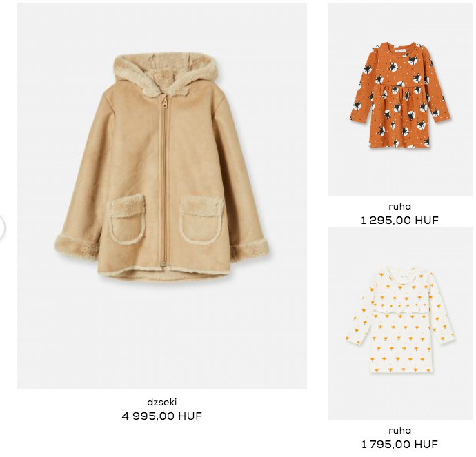Open the orange fox-print dress image
476x457 pixels.
[400, 100]
